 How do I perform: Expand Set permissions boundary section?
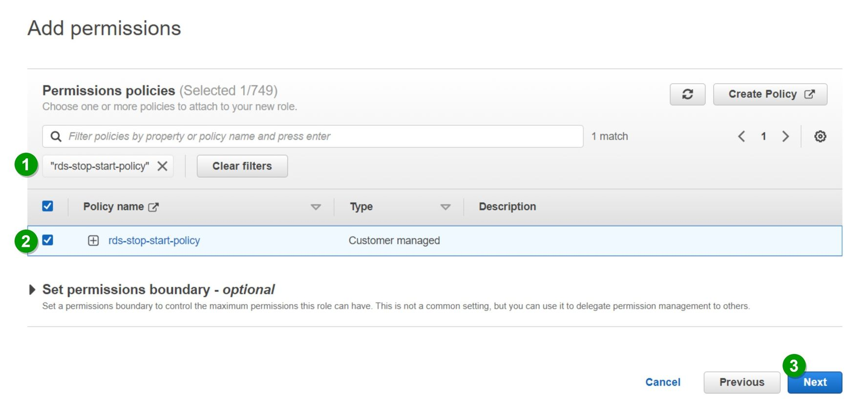click(x=32, y=289)
